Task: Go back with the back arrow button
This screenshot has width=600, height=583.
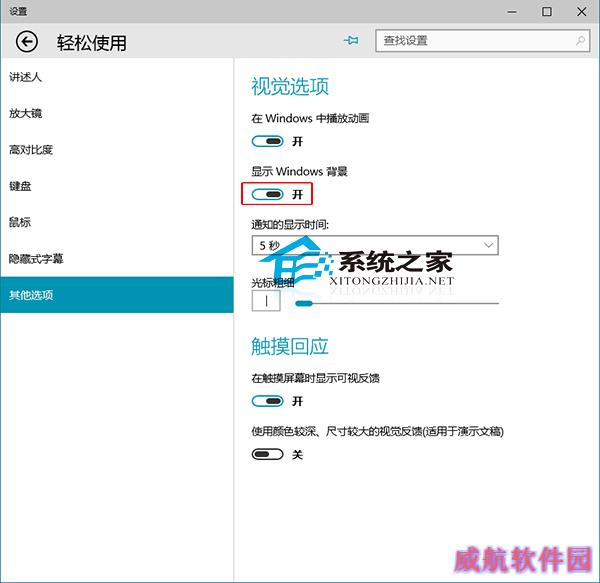Action: point(26,41)
